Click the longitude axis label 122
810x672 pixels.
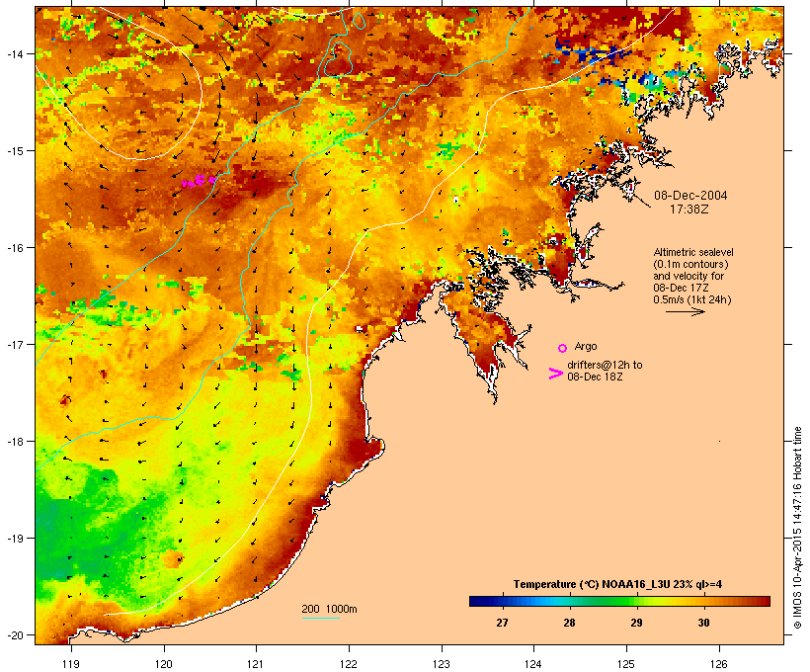[349, 664]
